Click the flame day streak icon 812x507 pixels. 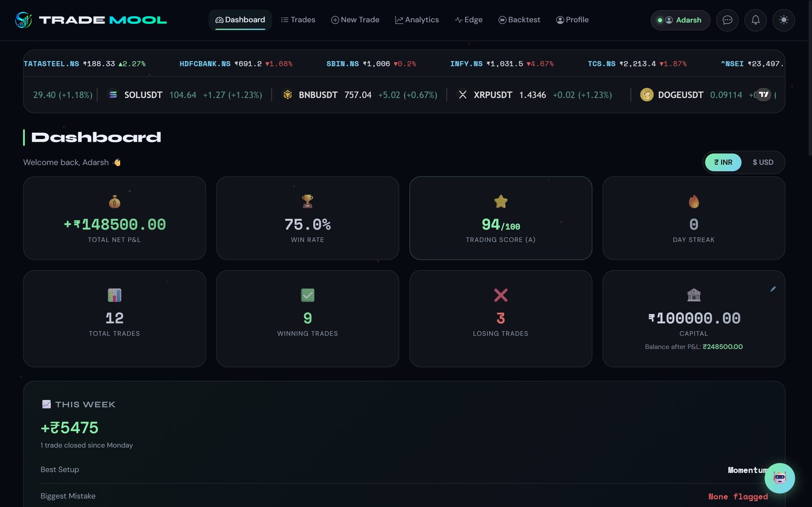pos(694,201)
